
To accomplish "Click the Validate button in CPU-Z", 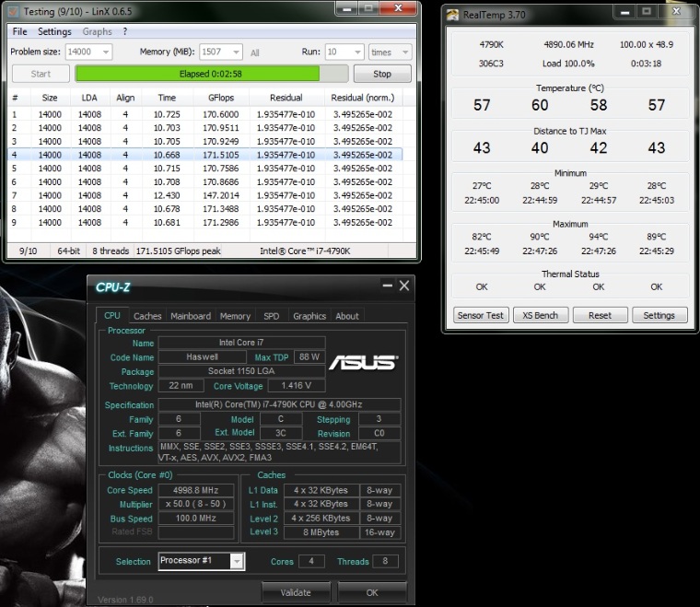I will click(x=296, y=592).
